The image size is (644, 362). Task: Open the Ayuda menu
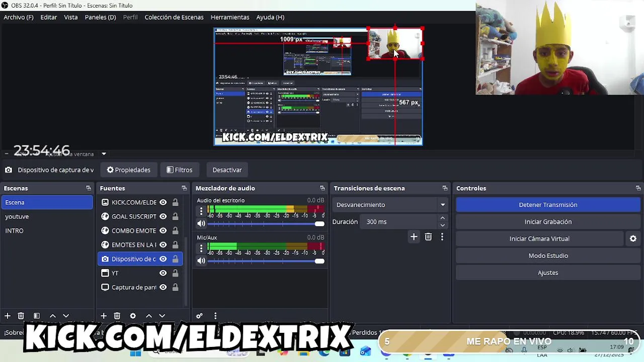pyautogui.click(x=270, y=17)
